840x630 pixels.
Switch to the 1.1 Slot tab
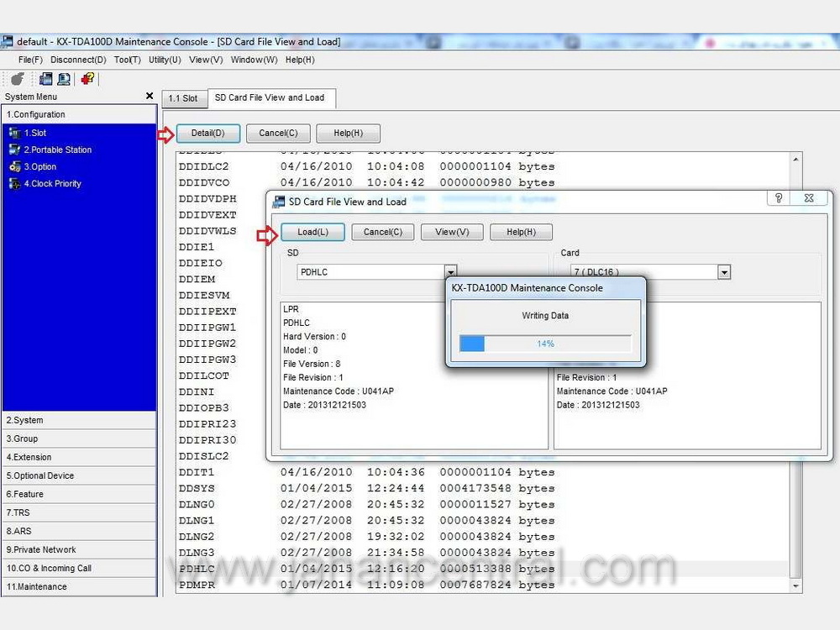point(183,98)
